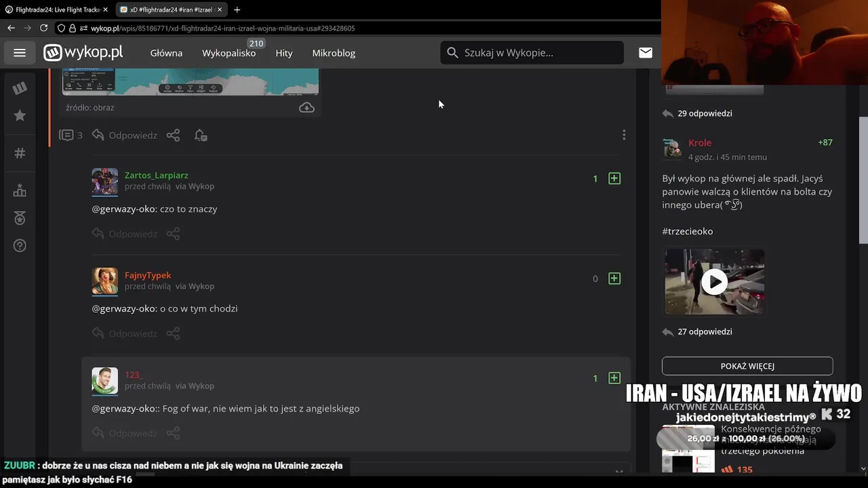
Task: Reply to FajnyTypek's comment
Action: point(125,333)
